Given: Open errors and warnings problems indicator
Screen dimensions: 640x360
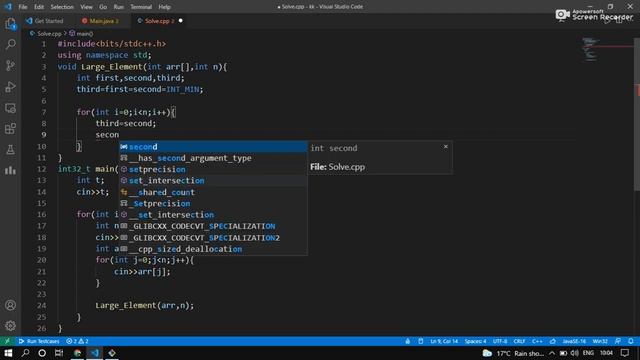Looking at the screenshot, I should click(77, 341).
